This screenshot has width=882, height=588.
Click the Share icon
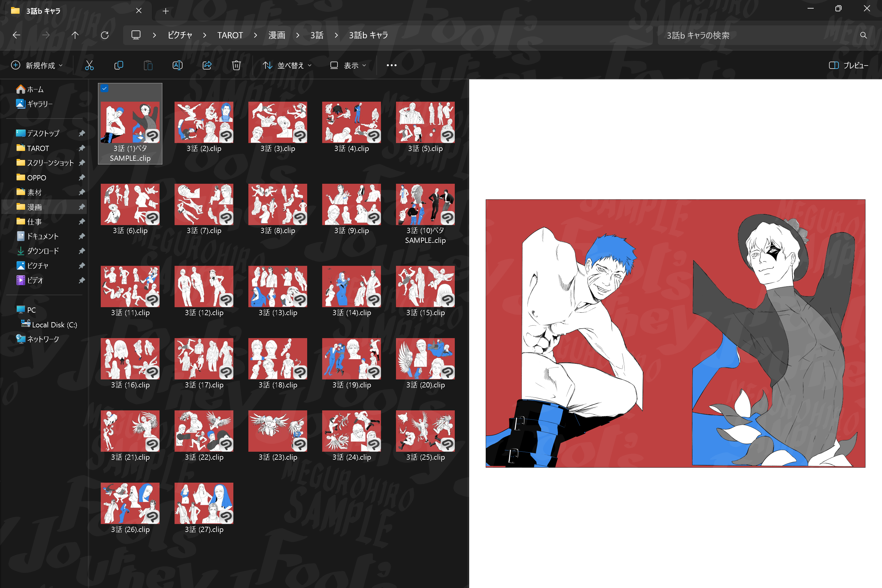point(207,65)
